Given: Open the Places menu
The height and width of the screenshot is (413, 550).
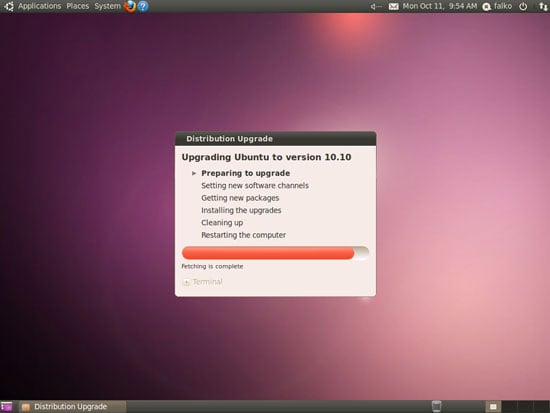Looking at the screenshot, I should point(78,6).
